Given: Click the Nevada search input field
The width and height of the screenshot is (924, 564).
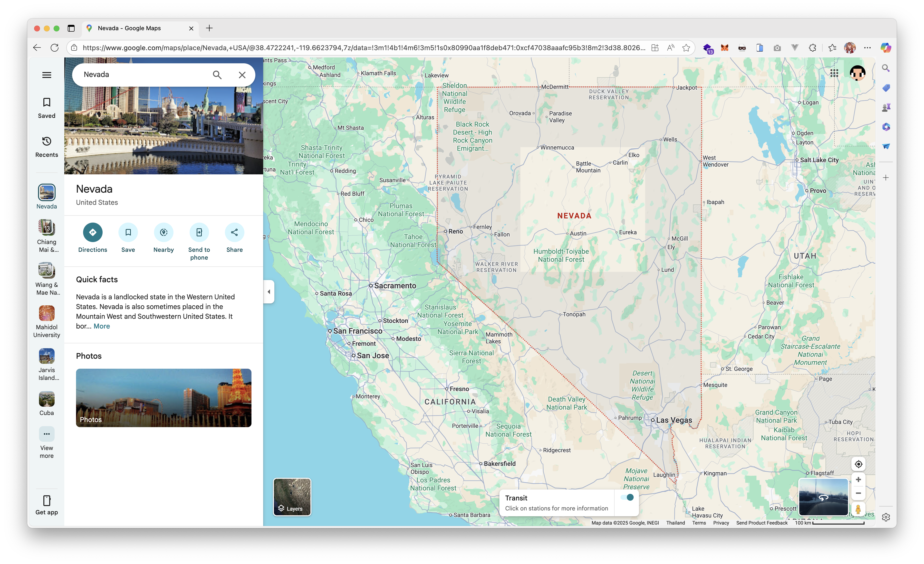Looking at the screenshot, I should [x=143, y=75].
